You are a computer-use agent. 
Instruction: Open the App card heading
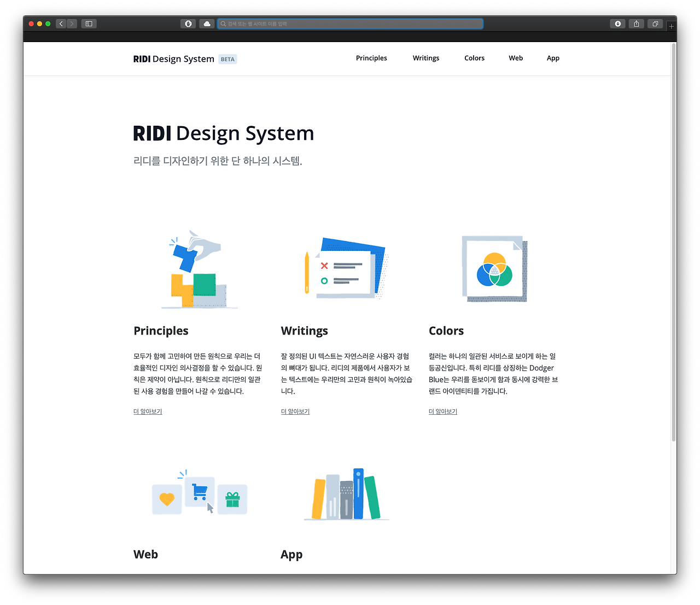point(291,555)
